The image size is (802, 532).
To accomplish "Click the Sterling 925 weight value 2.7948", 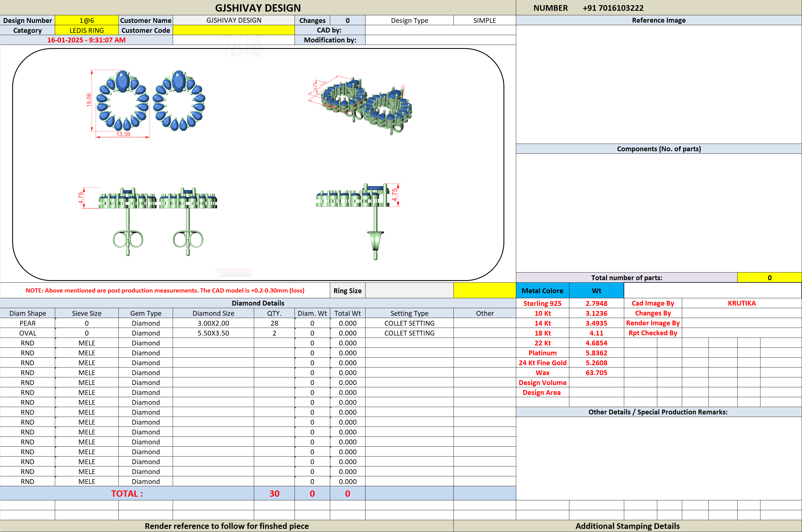I will [x=596, y=303].
